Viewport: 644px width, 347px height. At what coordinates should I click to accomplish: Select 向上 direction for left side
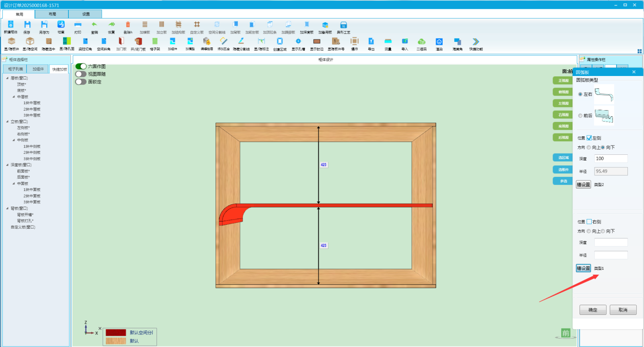tap(589, 148)
